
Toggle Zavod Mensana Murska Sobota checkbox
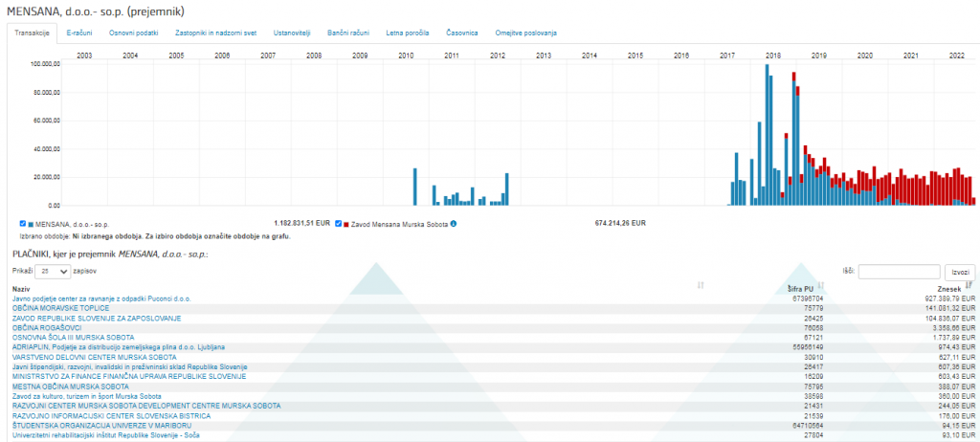pyautogui.click(x=338, y=224)
